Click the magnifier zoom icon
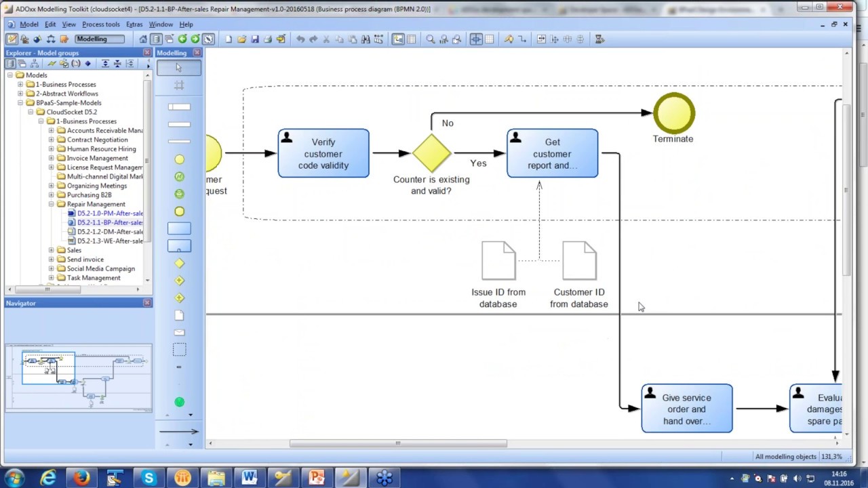 pos(431,39)
